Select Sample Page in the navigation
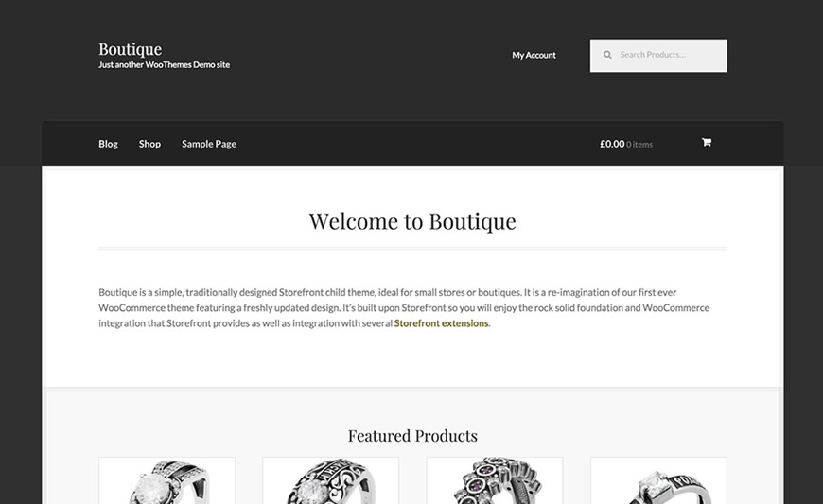 (209, 144)
